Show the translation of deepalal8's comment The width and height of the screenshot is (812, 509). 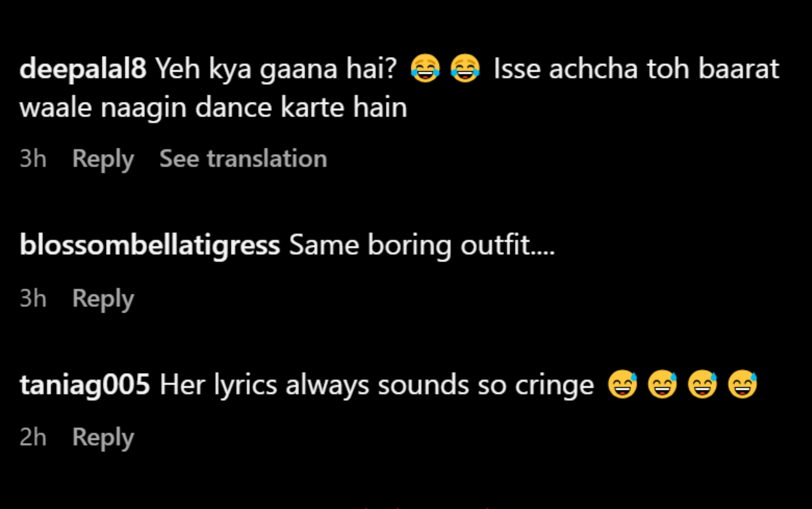click(243, 159)
